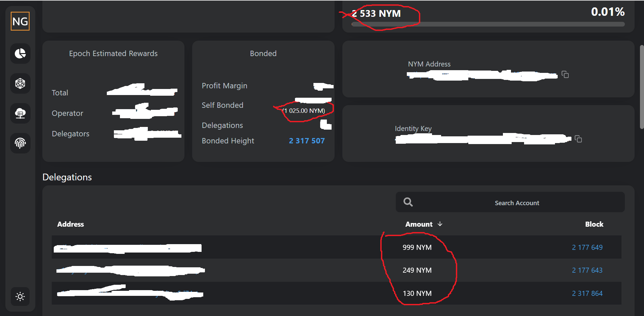Open block 2 317 864 for 130 NYM delegation
The image size is (644, 316).
587,293
